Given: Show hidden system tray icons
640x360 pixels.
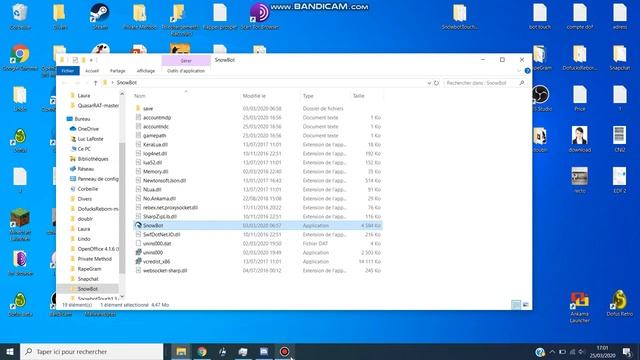Looking at the screenshot, I should pyautogui.click(x=552, y=351).
